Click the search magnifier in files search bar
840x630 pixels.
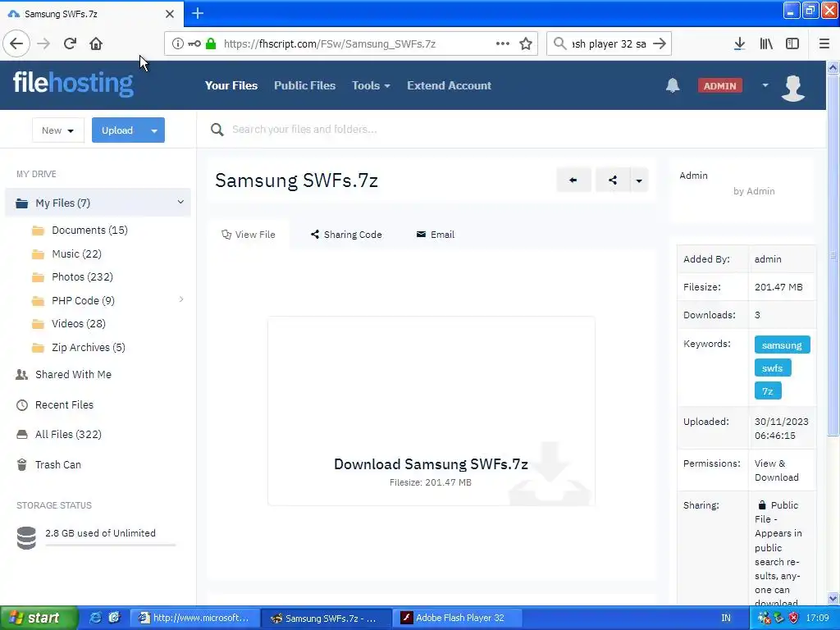click(x=217, y=130)
